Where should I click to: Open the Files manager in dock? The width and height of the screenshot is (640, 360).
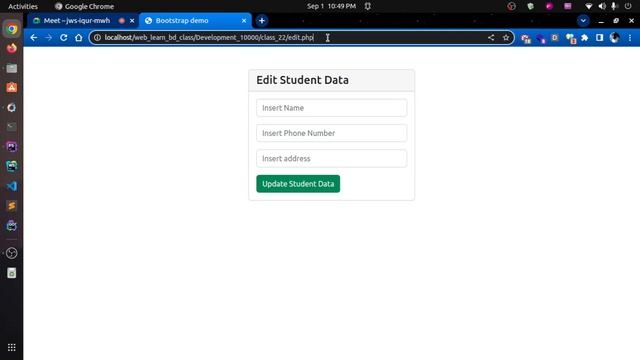click(11, 68)
